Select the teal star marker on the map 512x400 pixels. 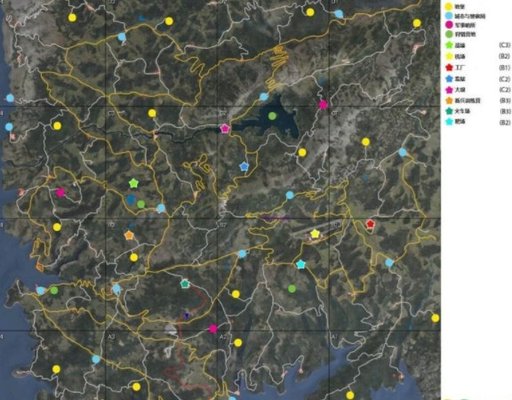click(185, 284)
